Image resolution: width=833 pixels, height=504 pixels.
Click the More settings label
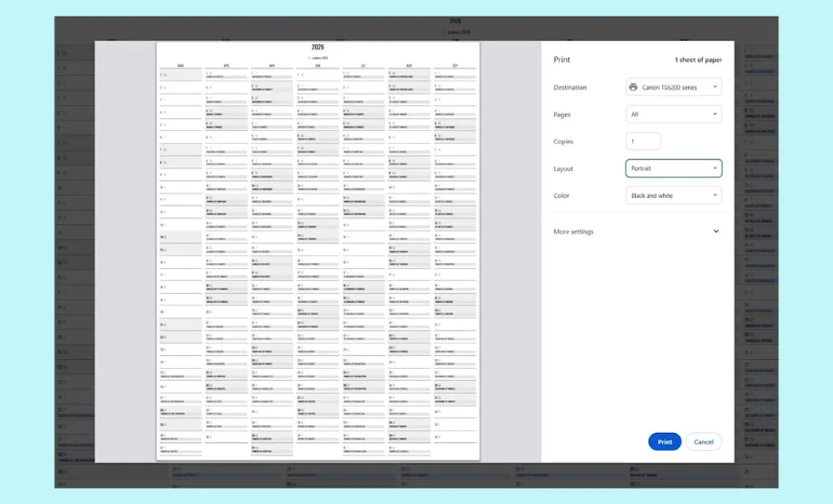(573, 232)
